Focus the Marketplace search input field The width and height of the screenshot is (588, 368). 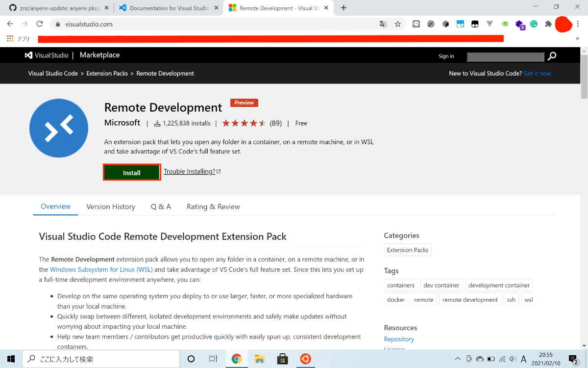pyautogui.click(x=506, y=57)
